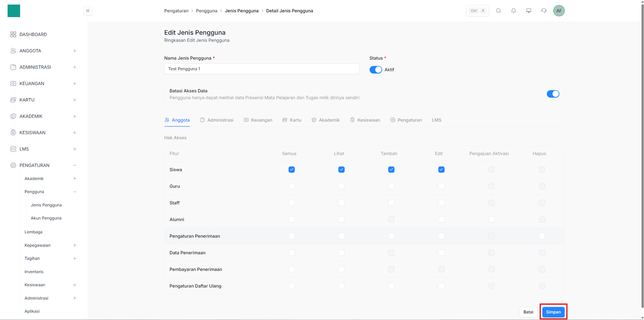This screenshot has height=320, width=644.
Task: Expand the AKADEMIK sidebar menu
Action: click(74, 116)
